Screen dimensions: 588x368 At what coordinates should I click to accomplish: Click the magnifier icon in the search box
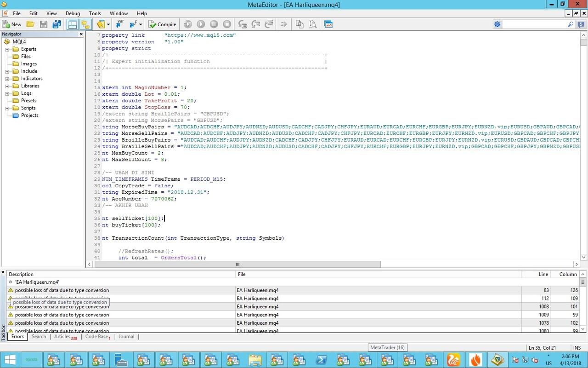coord(571,24)
